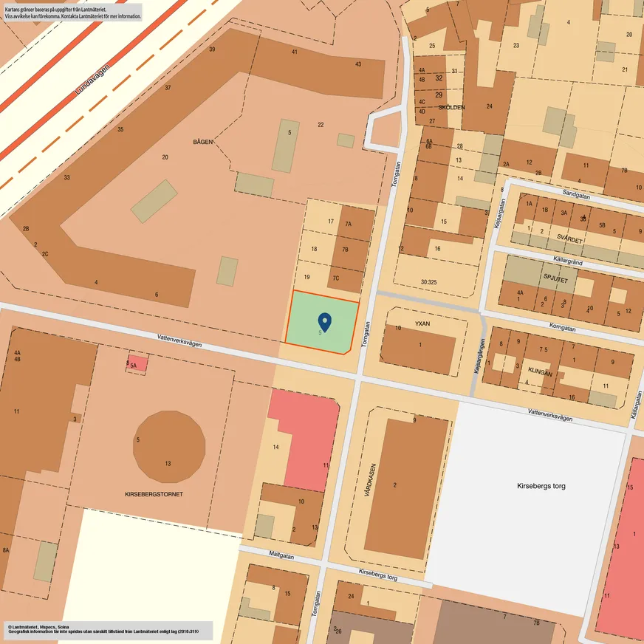The width and height of the screenshot is (644, 644).
Task: Select the round tower building numbered 13
Action: click(169, 447)
